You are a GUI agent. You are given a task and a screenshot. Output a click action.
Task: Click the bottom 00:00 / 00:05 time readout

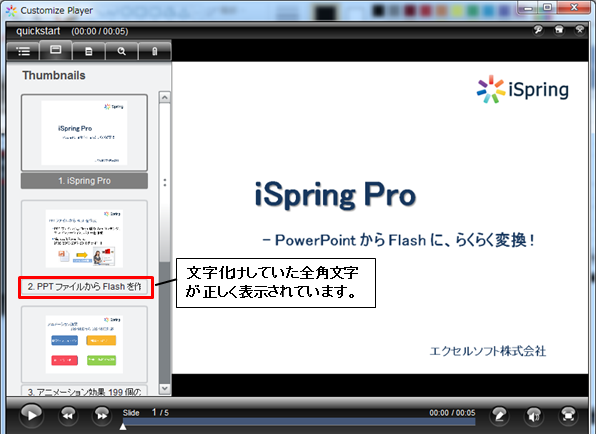tap(452, 413)
